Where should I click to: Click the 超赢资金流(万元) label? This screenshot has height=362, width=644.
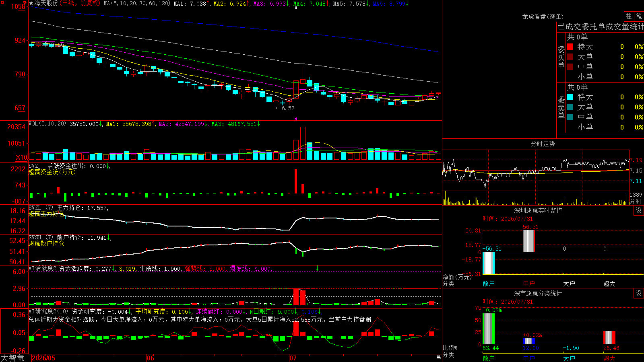(x=52, y=172)
